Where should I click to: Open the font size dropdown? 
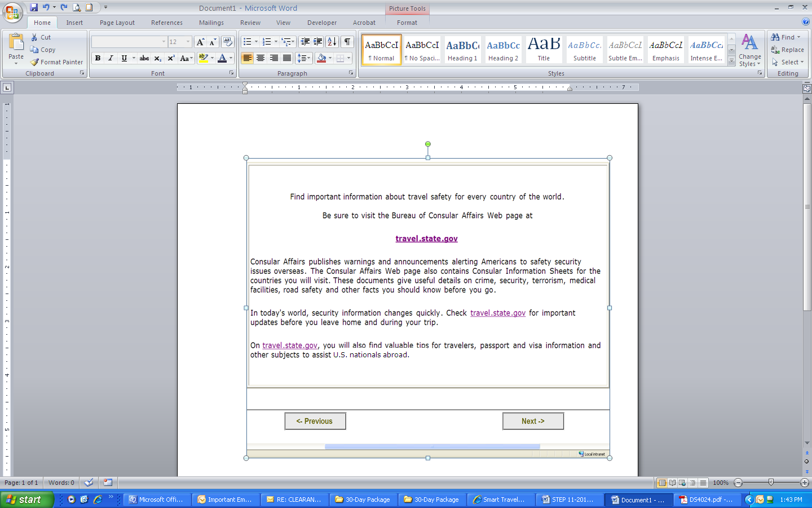(x=188, y=42)
